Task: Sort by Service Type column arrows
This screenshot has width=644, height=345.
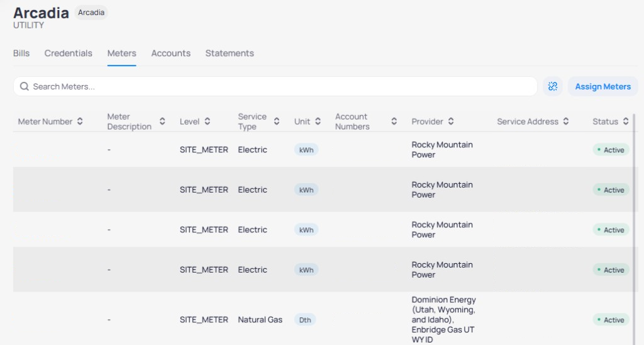Action: 277,122
